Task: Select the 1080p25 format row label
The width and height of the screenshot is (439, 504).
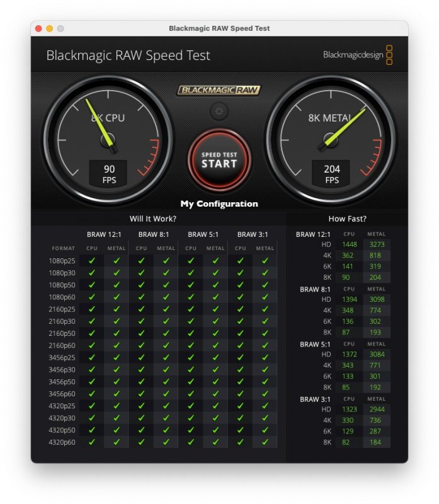Action: [62, 261]
